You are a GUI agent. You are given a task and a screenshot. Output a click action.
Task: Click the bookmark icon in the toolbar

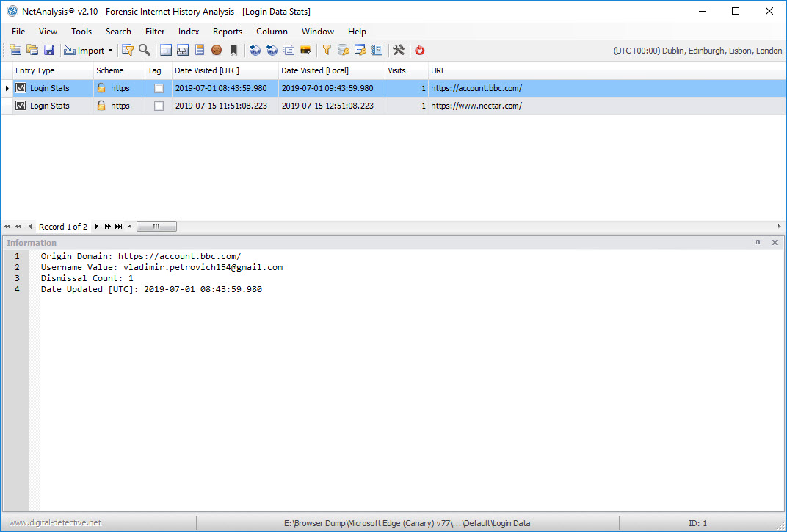pos(233,50)
